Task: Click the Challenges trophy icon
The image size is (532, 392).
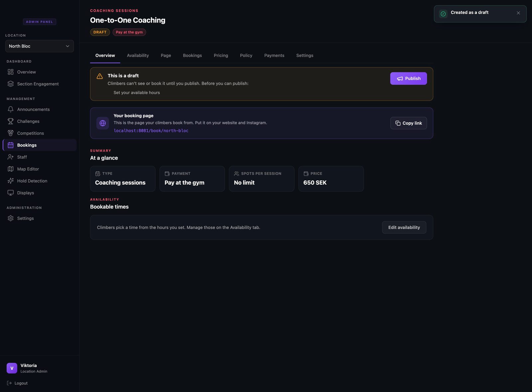Action: click(11, 121)
